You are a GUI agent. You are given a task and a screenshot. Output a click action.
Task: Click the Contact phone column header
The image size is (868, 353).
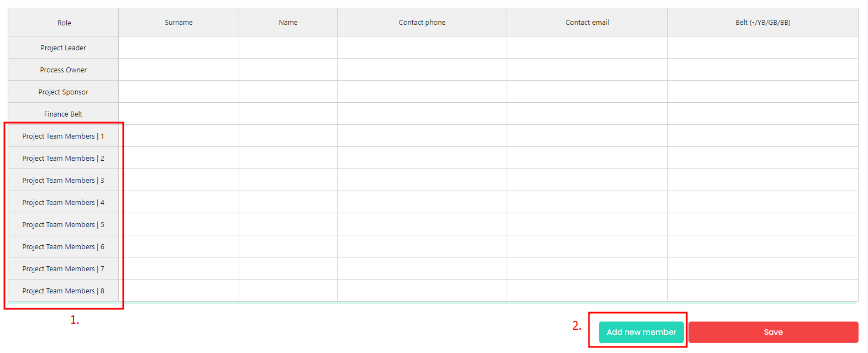422,23
